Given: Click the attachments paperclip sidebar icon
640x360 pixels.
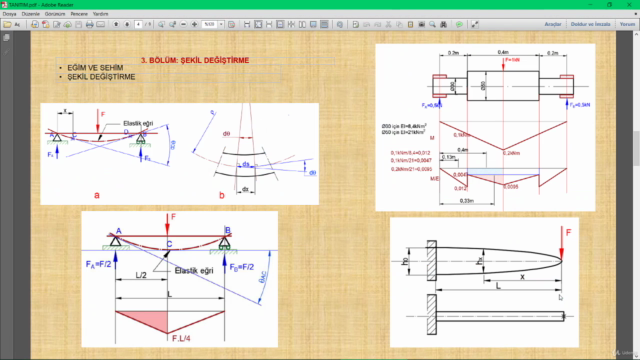Looking at the screenshot, I should coord(6,52).
